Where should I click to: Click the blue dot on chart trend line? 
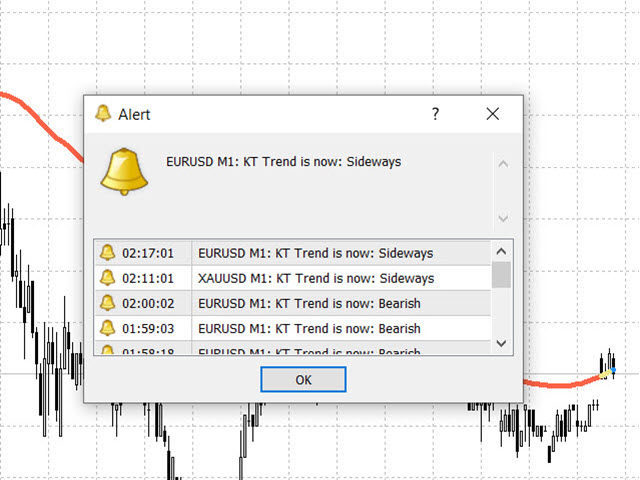tap(613, 370)
